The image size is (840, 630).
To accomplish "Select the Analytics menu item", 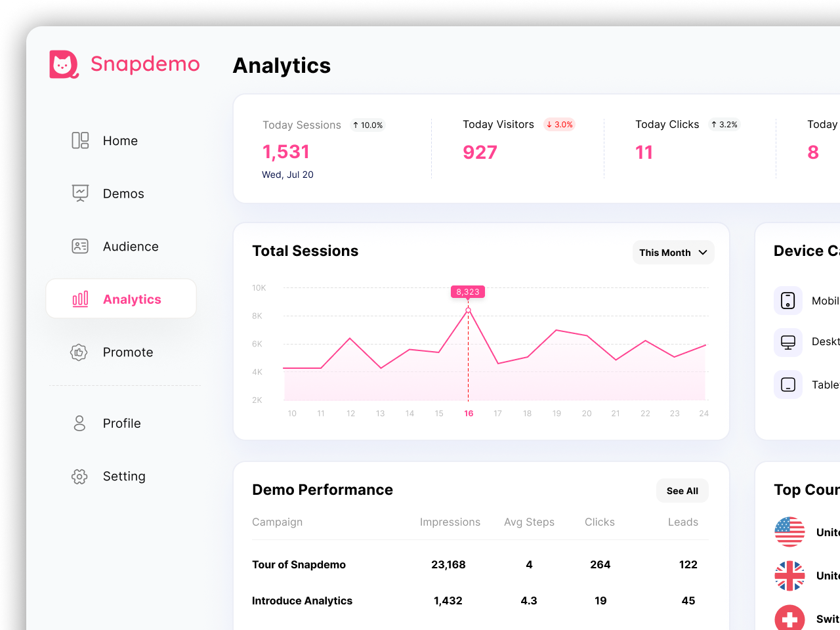I will coord(121,299).
